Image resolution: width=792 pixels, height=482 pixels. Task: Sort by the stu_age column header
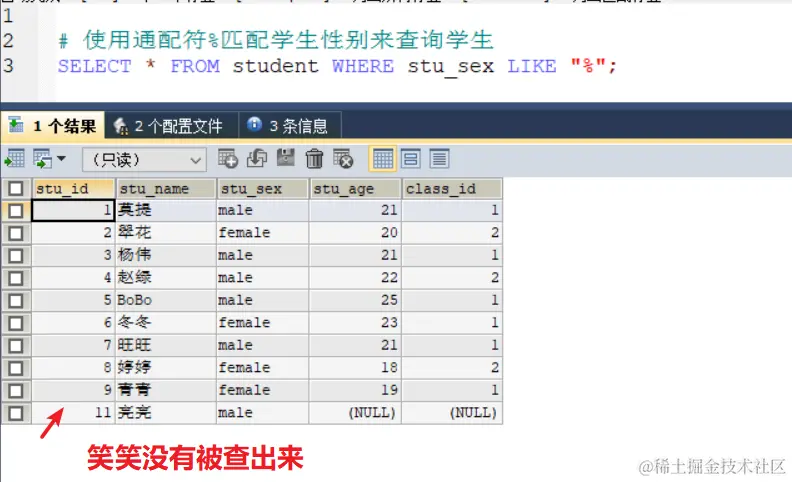point(355,188)
